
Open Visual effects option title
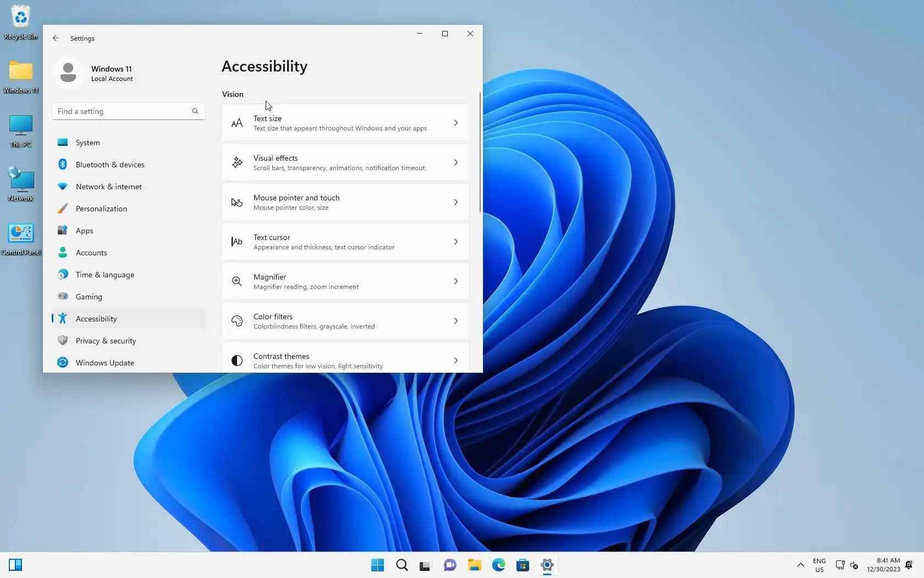[x=276, y=158]
